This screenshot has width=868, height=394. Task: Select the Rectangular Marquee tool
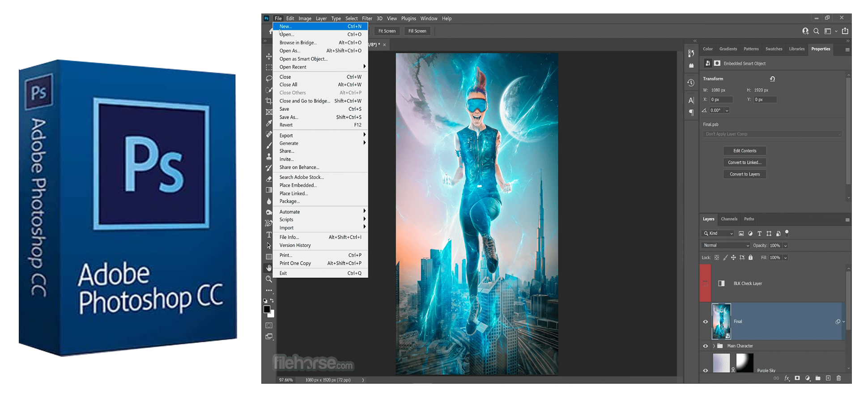269,68
